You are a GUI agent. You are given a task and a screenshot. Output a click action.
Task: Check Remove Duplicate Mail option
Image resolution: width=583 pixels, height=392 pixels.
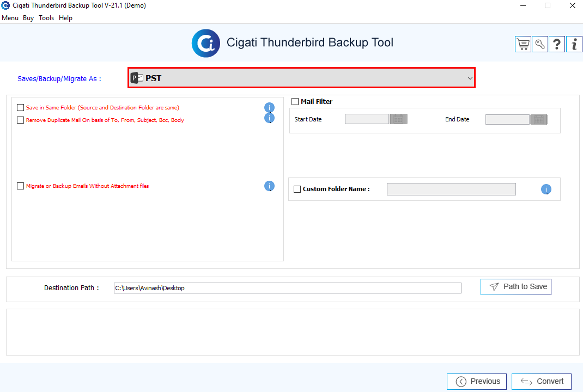pyautogui.click(x=21, y=120)
